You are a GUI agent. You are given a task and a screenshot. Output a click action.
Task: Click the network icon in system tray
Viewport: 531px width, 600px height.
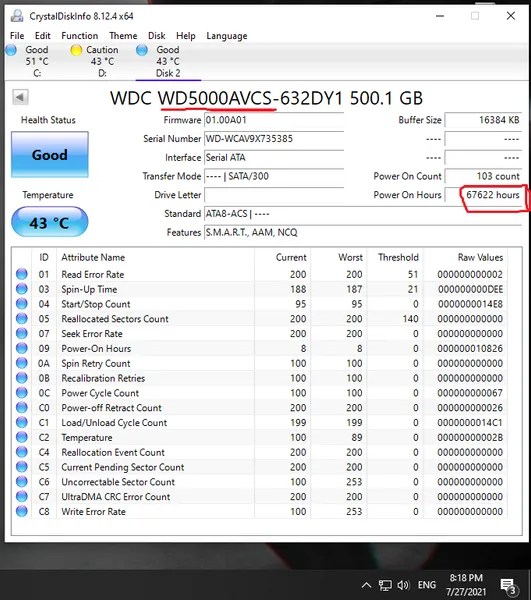[x=385, y=585]
